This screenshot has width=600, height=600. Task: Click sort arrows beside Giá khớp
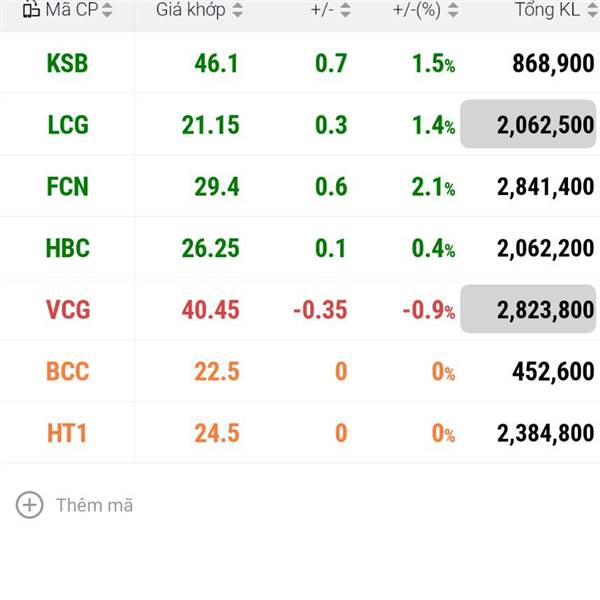tap(237, 11)
